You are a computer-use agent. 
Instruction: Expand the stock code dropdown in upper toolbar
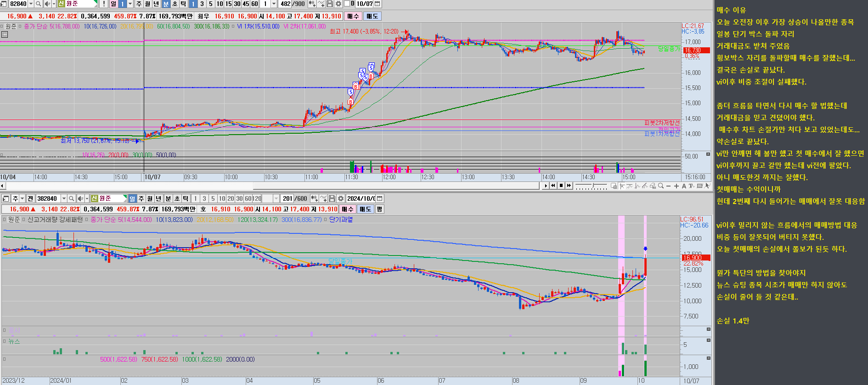click(31, 4)
